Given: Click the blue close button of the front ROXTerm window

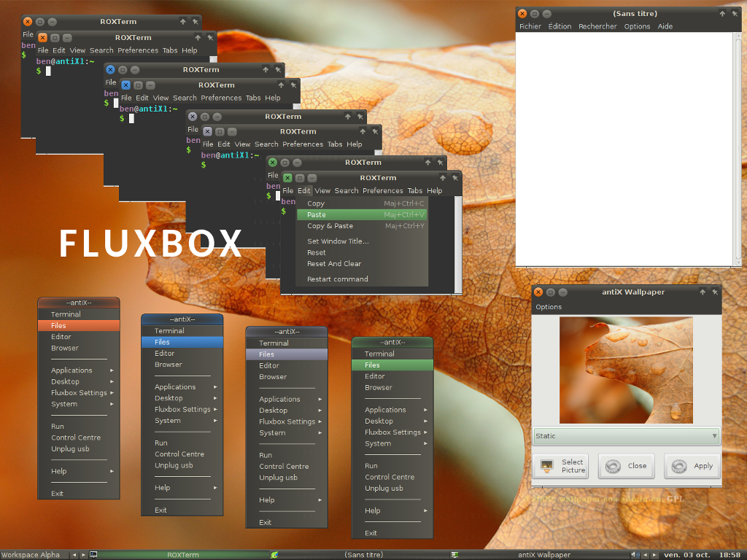Looking at the screenshot, I should (x=125, y=85).
